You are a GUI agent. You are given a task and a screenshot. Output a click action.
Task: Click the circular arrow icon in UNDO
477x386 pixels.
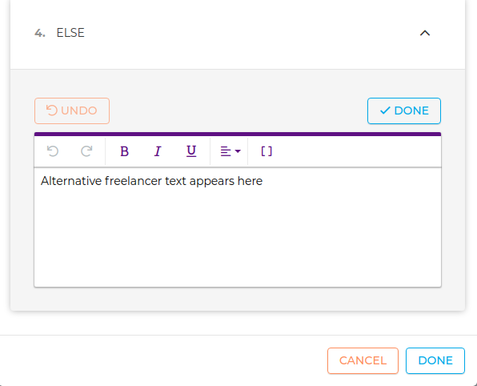[52, 110]
